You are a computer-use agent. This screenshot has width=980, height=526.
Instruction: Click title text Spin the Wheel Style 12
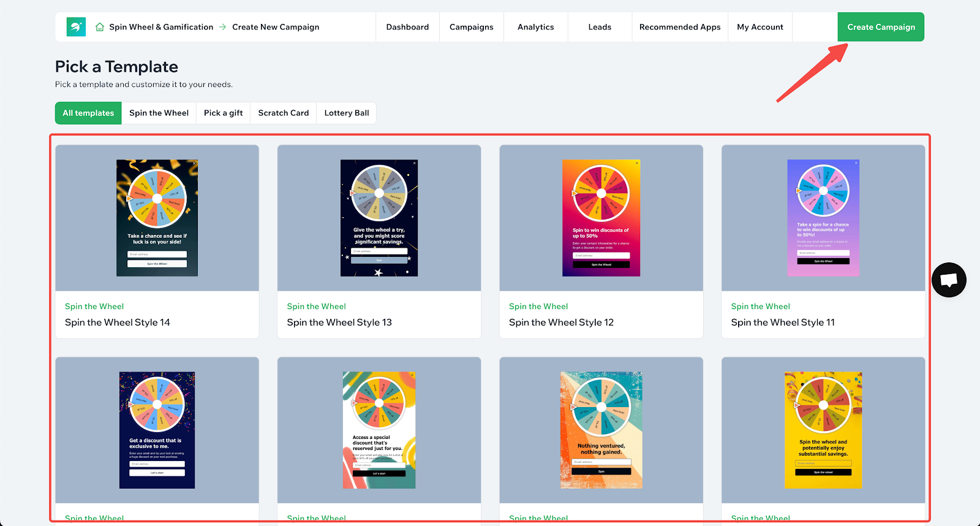click(561, 322)
